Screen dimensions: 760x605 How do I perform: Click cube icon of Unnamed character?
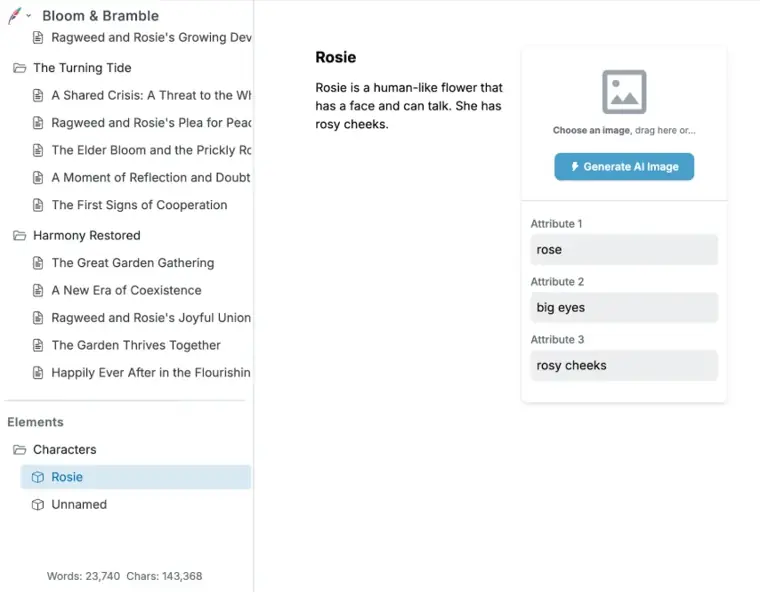pyautogui.click(x=38, y=505)
